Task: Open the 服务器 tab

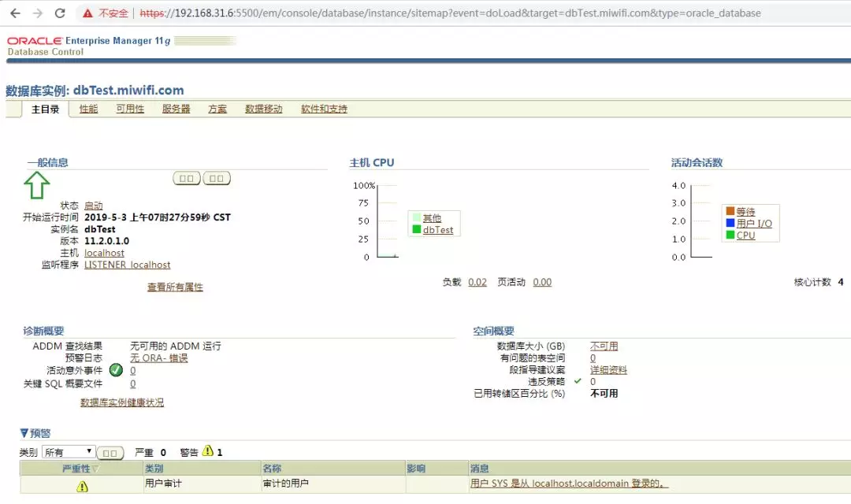Action: pos(177,109)
